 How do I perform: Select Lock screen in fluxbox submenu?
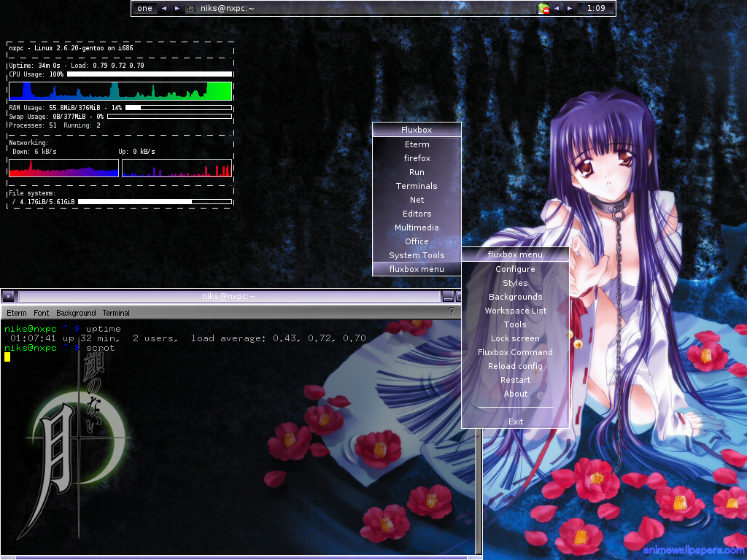pos(515,338)
